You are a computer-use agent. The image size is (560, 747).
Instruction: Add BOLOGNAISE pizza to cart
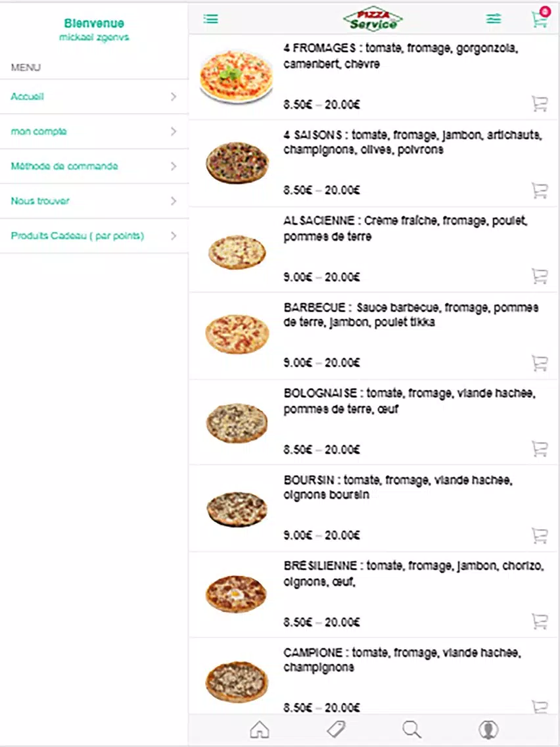click(540, 448)
